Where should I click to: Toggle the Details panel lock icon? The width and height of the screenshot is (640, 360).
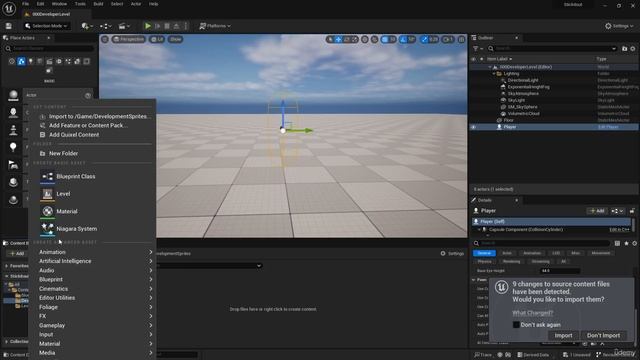tap(632, 211)
